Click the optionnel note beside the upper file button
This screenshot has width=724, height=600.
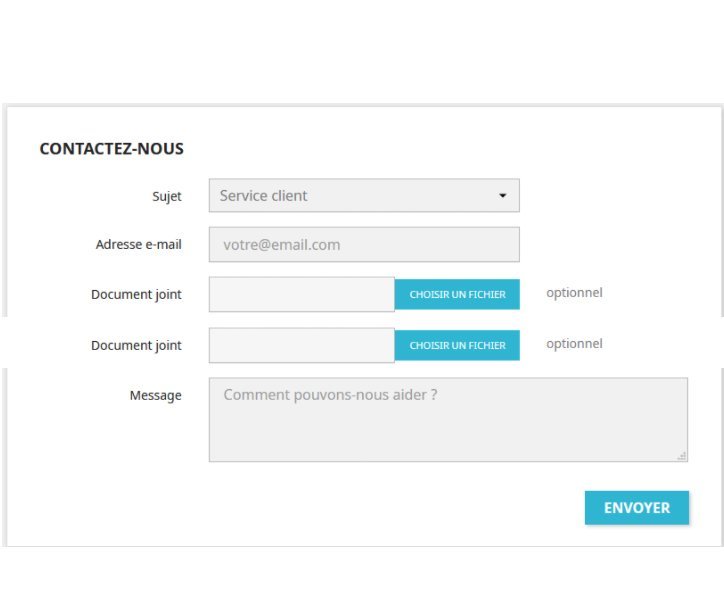(x=574, y=293)
